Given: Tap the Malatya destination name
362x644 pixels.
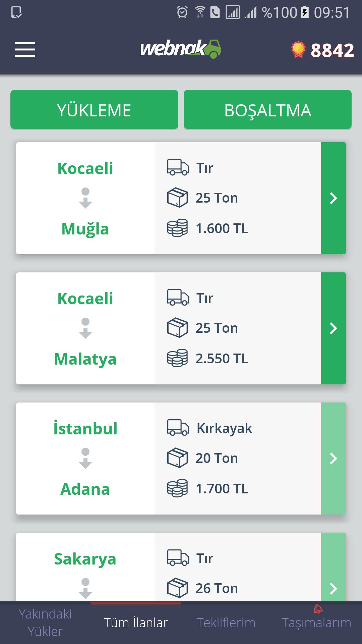Looking at the screenshot, I should pos(85,359).
